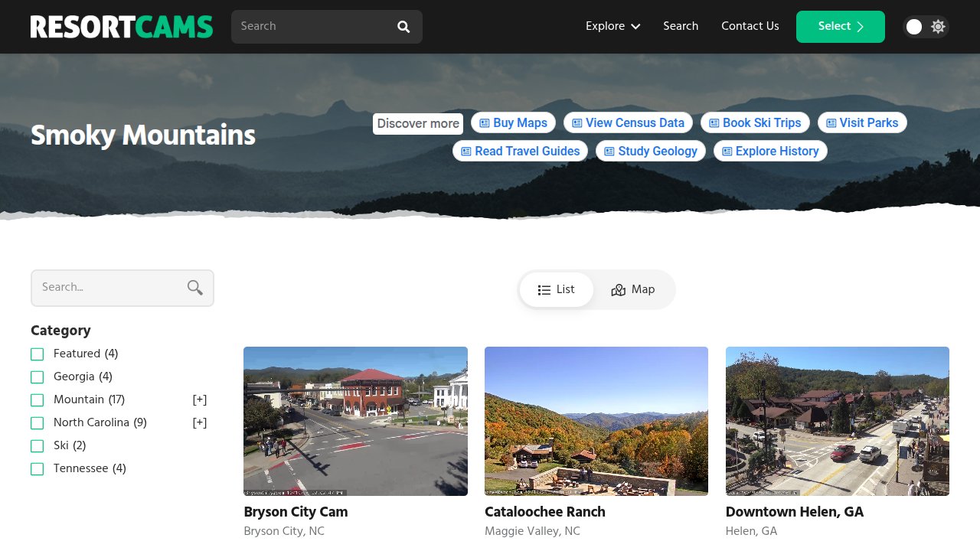Click the sun icon in theme switch
This screenshot has width=980, height=551.
tap(938, 27)
